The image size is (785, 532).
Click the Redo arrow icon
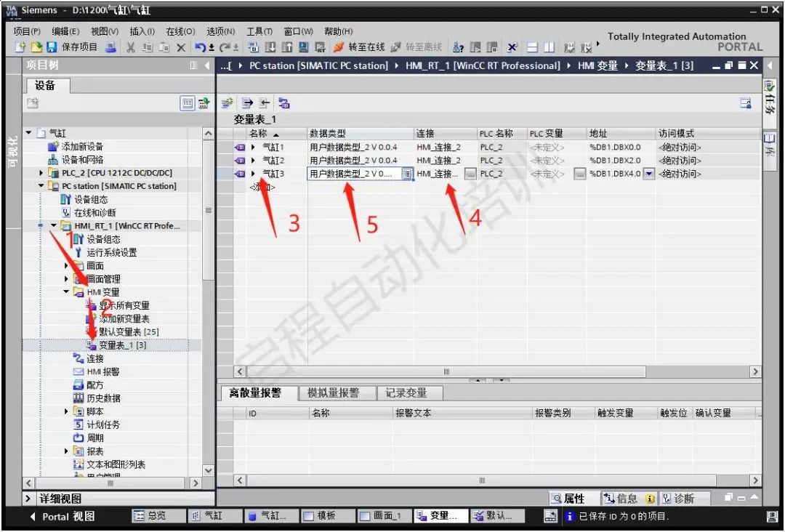(225, 47)
